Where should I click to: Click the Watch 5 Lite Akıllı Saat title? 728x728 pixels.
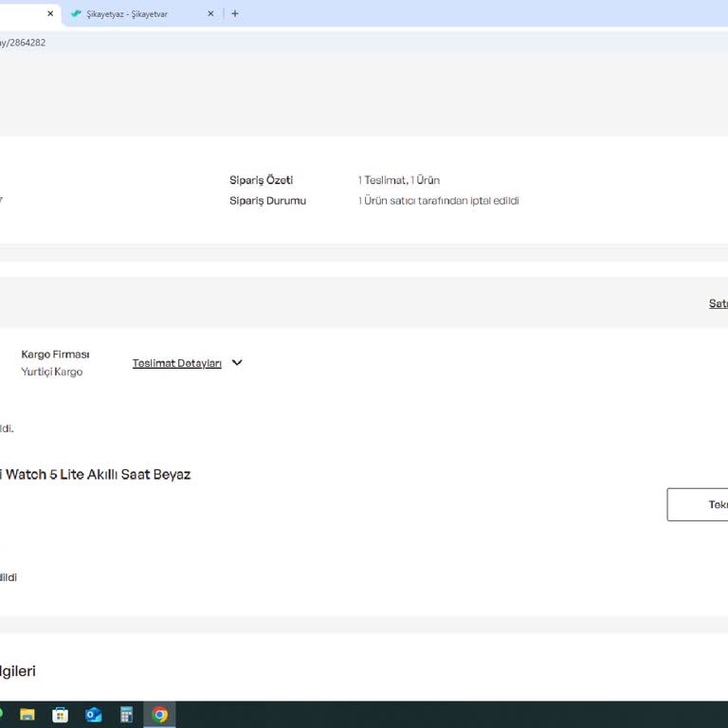point(95,475)
